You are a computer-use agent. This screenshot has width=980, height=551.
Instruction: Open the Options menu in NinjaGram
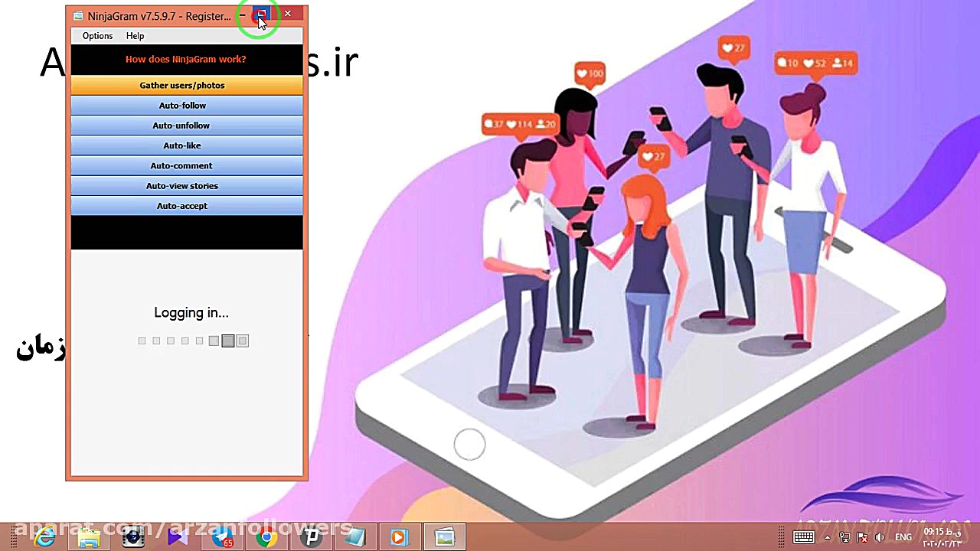97,36
